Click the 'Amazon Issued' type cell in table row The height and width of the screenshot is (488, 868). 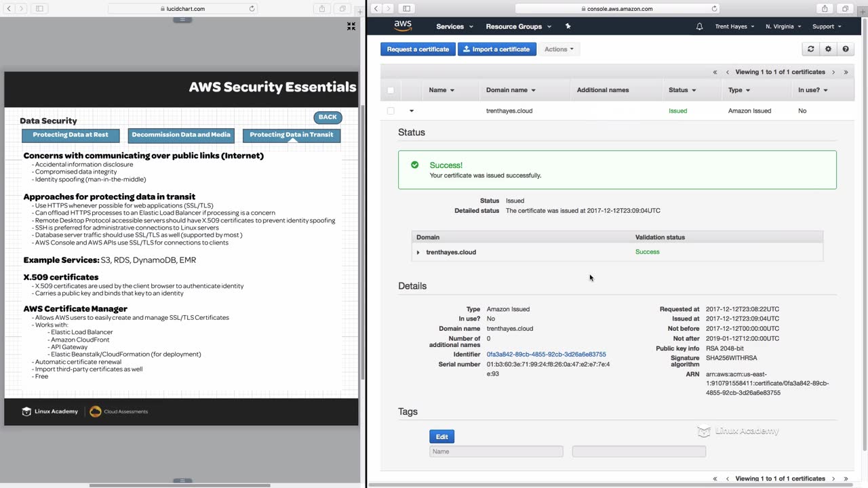pyautogui.click(x=749, y=110)
